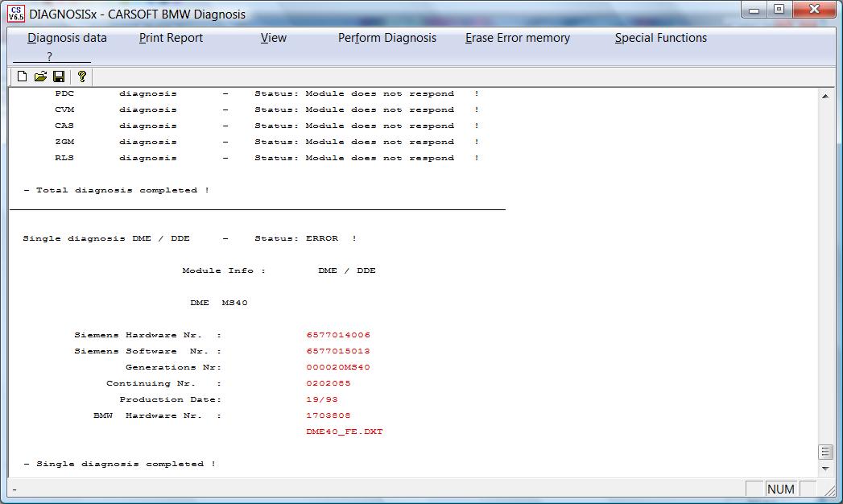Click the 'DME MS40' text
The width and height of the screenshot is (843, 504).
click(219, 303)
